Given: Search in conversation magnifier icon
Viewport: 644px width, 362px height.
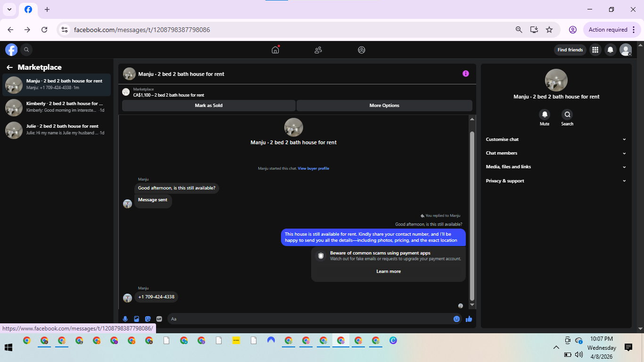Looking at the screenshot, I should 567,114.
